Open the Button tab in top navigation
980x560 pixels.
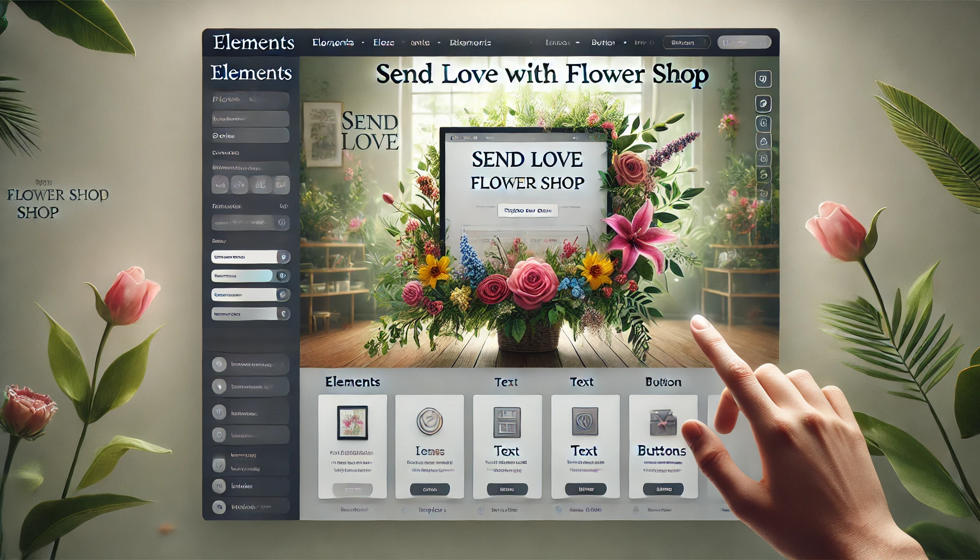[603, 43]
